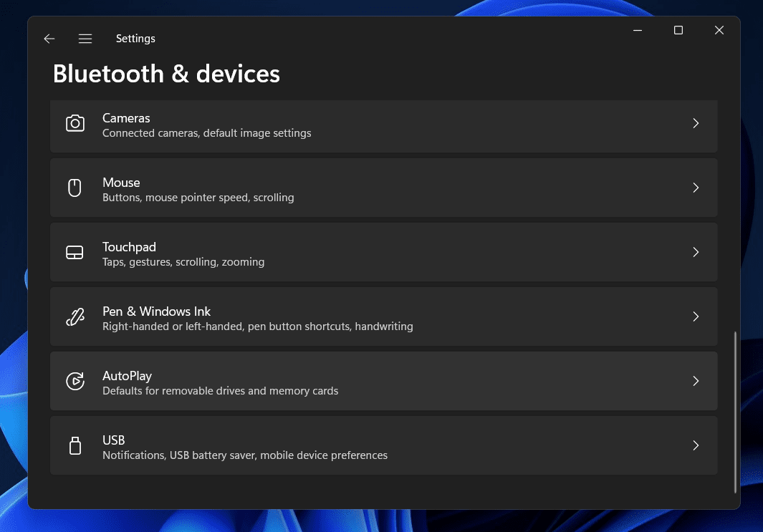
Task: Open the Cameras settings title
Action: 126,118
